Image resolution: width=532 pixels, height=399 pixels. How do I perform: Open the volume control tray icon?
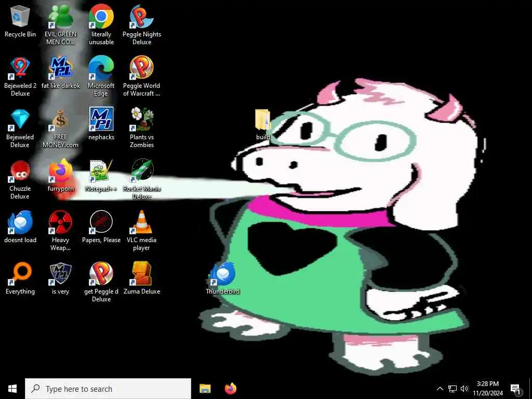point(464,389)
